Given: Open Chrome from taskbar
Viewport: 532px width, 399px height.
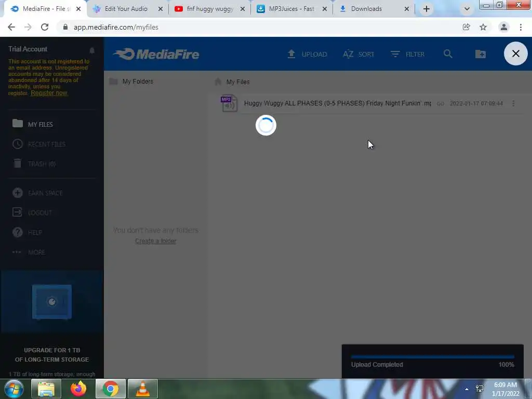Looking at the screenshot, I should (x=111, y=389).
